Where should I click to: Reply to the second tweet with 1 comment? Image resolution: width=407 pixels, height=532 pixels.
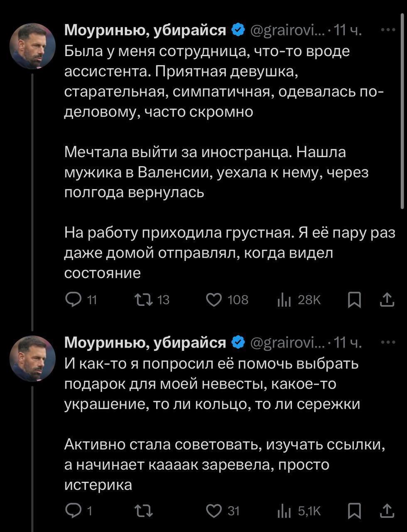click(74, 510)
